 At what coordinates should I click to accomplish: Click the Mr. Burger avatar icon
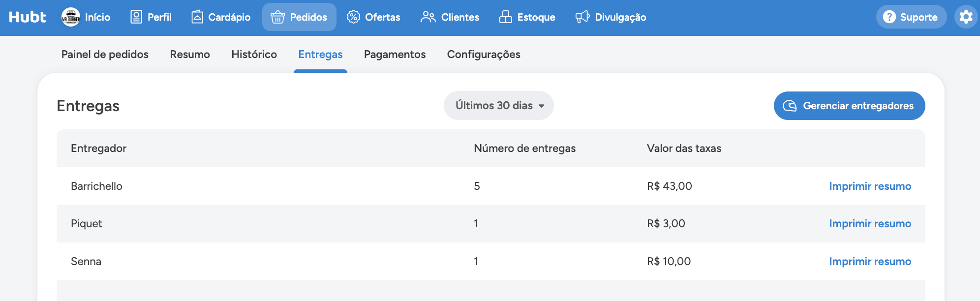click(x=71, y=17)
